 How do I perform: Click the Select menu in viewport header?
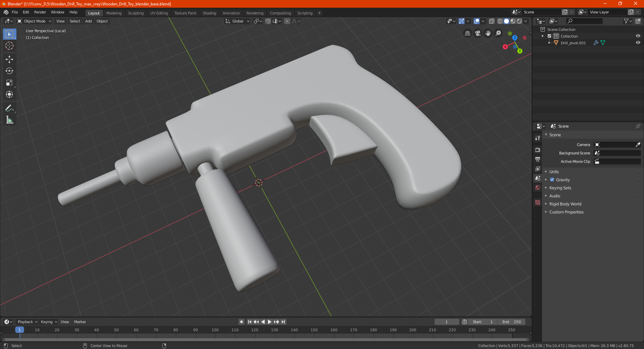point(75,21)
